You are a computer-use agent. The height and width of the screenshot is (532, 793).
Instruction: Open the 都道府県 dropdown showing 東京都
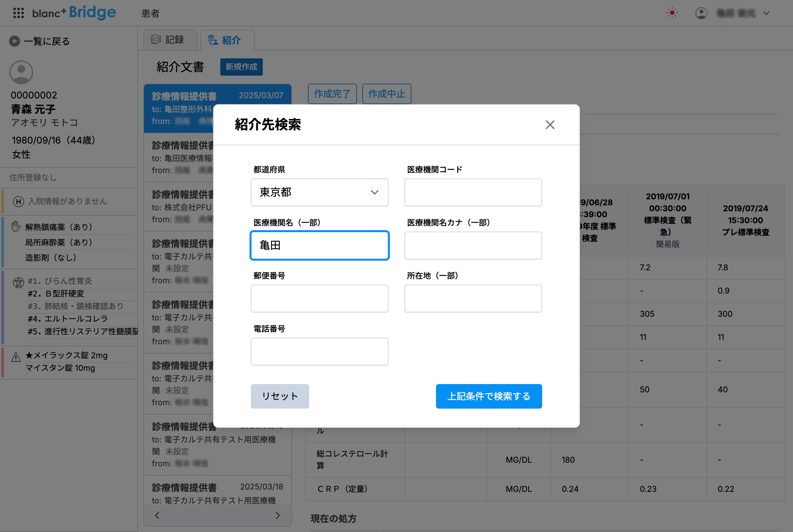click(319, 192)
